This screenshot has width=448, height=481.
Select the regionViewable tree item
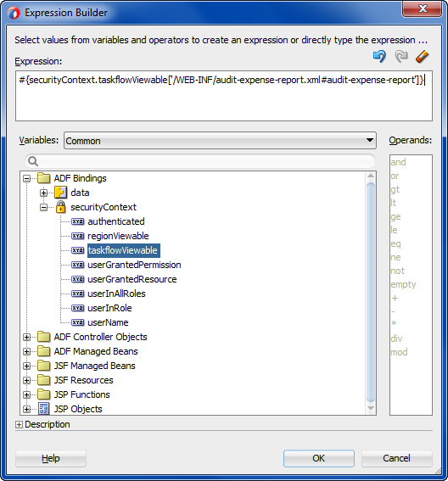point(118,236)
